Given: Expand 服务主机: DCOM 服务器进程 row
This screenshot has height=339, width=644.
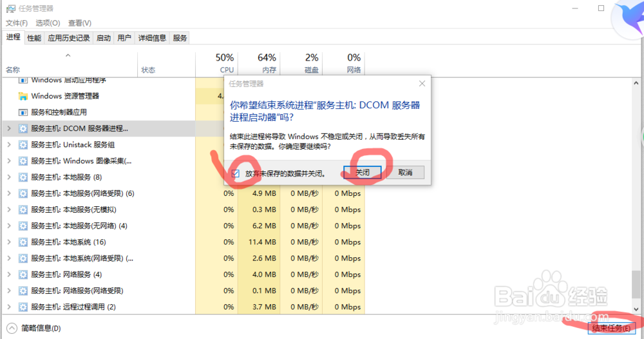Looking at the screenshot, I should pos(9,129).
